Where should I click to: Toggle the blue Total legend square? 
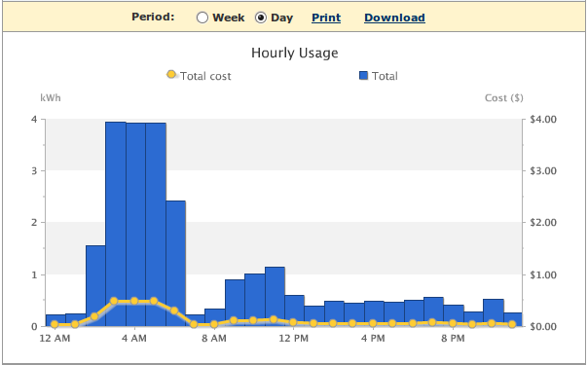point(363,76)
